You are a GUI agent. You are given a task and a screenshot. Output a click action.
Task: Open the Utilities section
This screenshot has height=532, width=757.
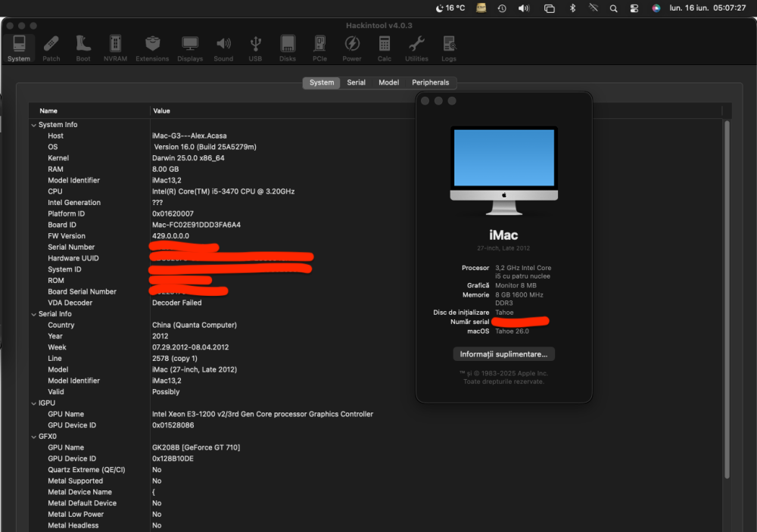point(416,48)
